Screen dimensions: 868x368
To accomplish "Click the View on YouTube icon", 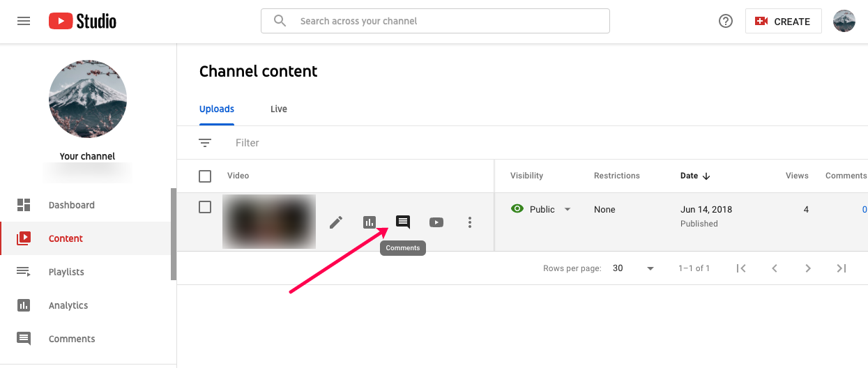I will click(x=436, y=222).
